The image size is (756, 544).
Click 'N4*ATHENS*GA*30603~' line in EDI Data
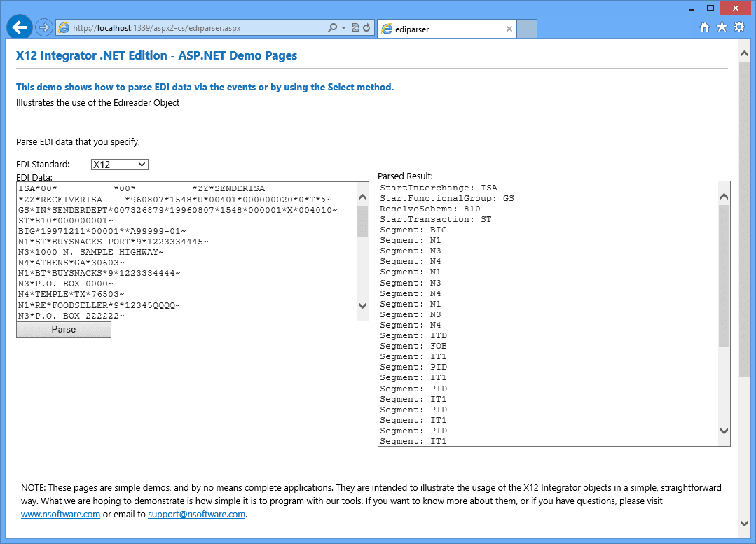[71, 263]
